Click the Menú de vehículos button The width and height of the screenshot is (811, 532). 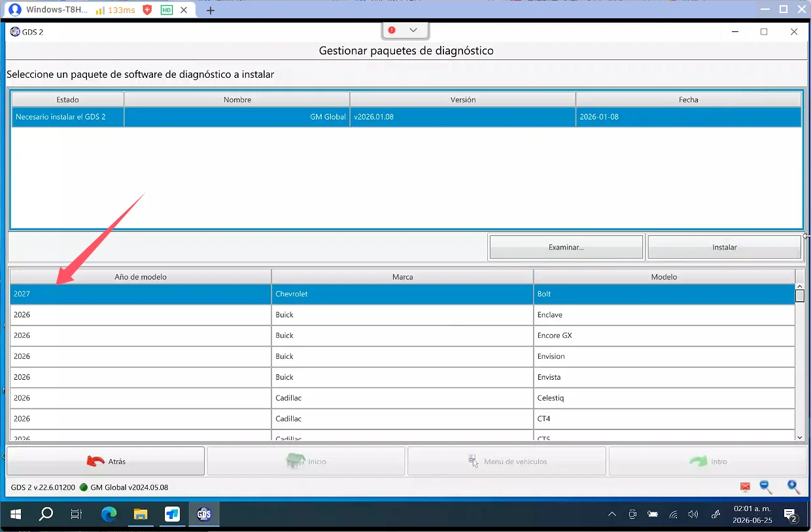507,461
